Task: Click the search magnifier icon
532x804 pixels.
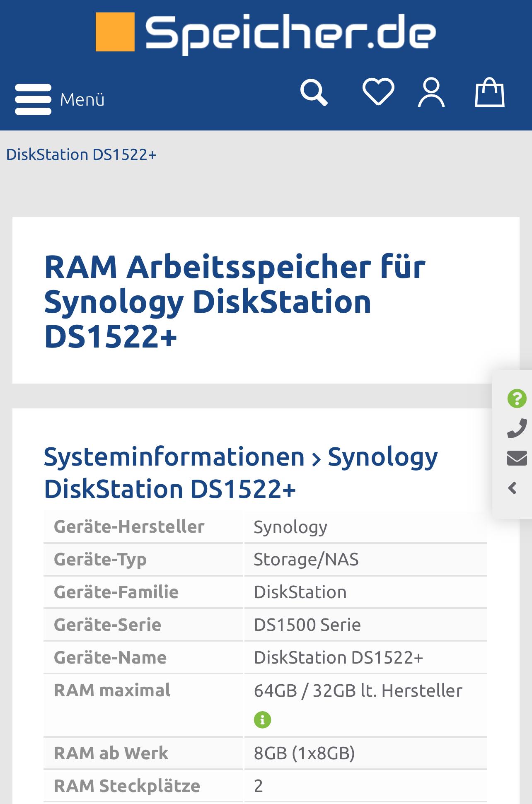Action: point(314,92)
